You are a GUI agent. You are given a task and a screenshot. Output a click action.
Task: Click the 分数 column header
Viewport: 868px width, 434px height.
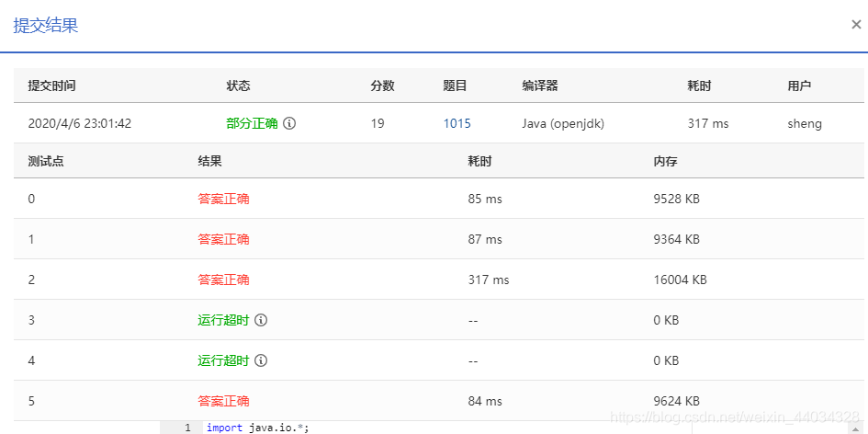382,86
